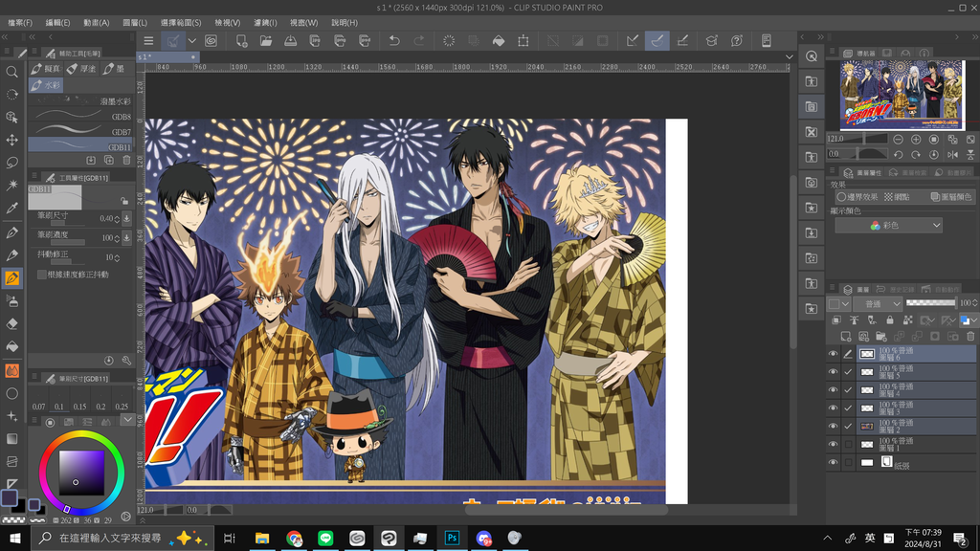Click the Undo arrow in the command bar
Image resolution: width=980 pixels, height=551 pixels.
point(394,40)
